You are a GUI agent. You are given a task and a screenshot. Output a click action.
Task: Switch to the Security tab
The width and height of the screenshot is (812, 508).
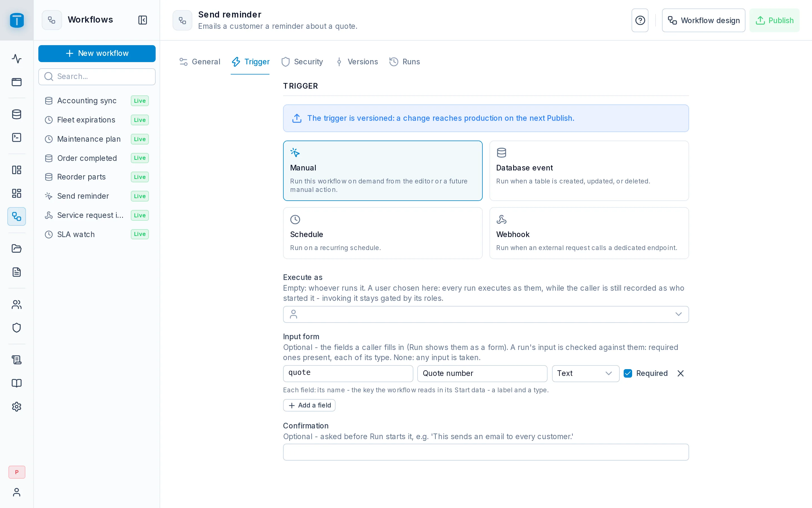point(302,62)
